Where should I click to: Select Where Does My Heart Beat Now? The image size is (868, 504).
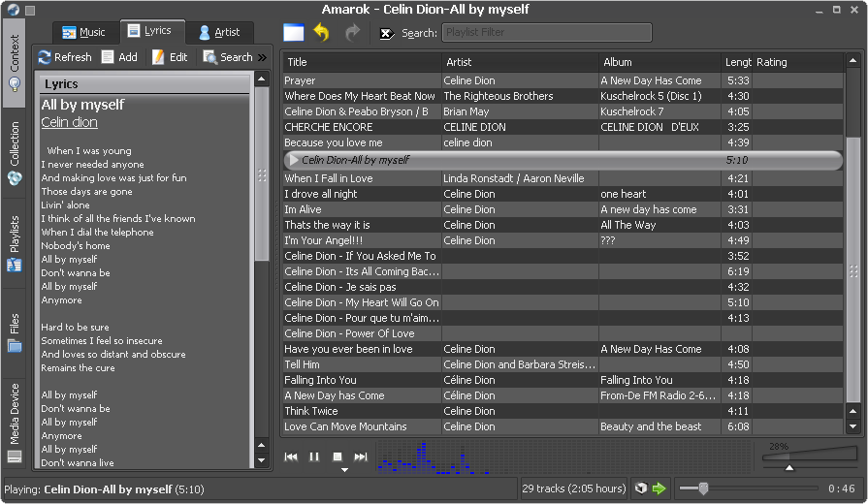(x=563, y=96)
